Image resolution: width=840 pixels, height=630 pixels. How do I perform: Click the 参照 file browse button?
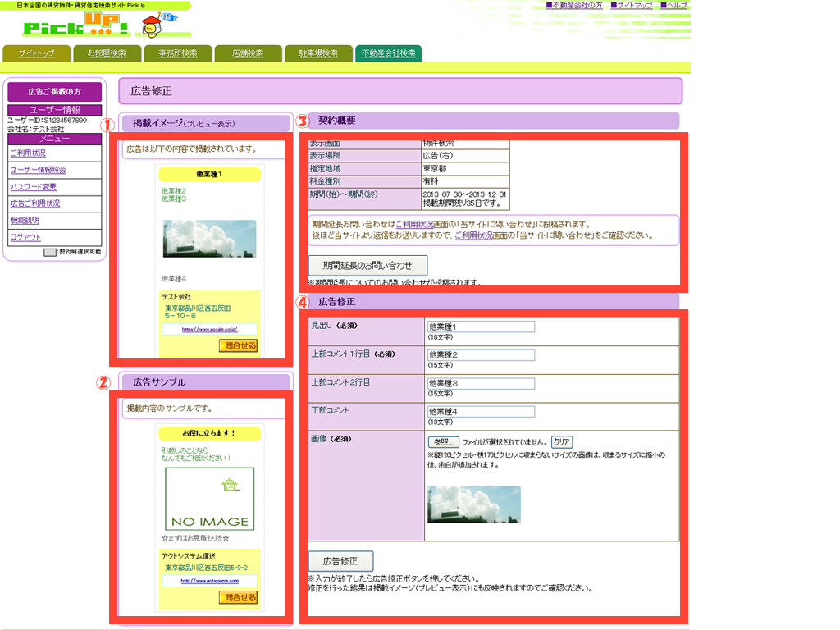(443, 442)
